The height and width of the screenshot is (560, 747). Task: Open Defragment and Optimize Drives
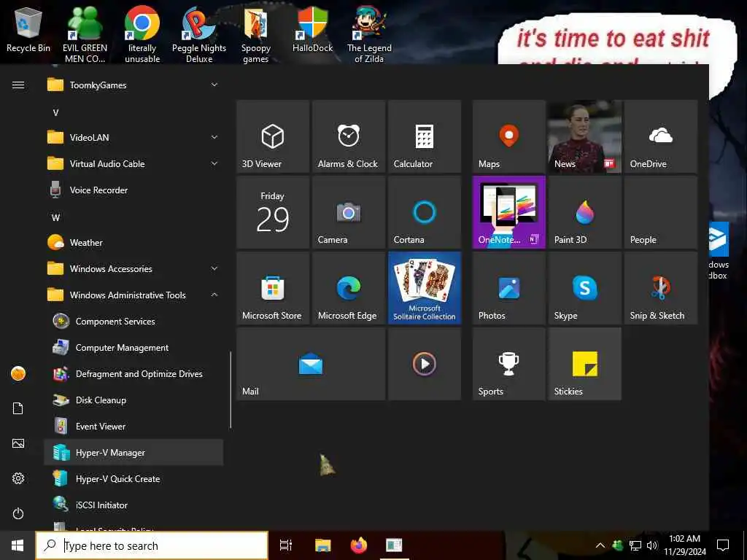point(133,374)
